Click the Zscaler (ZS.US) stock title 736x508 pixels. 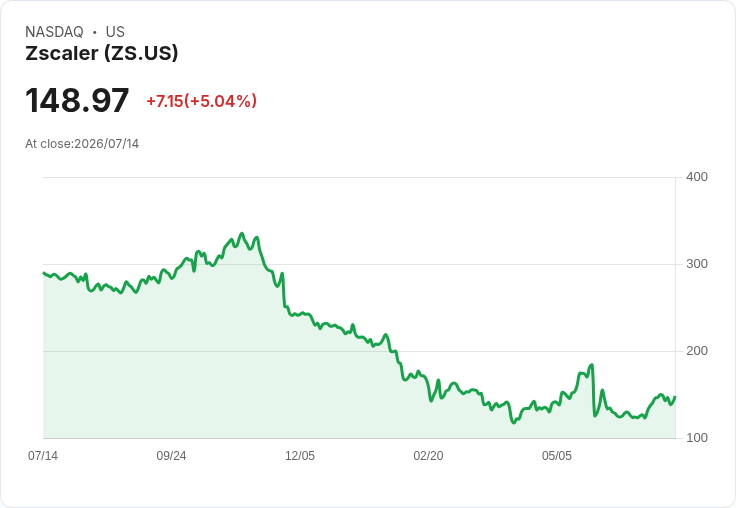tap(102, 53)
